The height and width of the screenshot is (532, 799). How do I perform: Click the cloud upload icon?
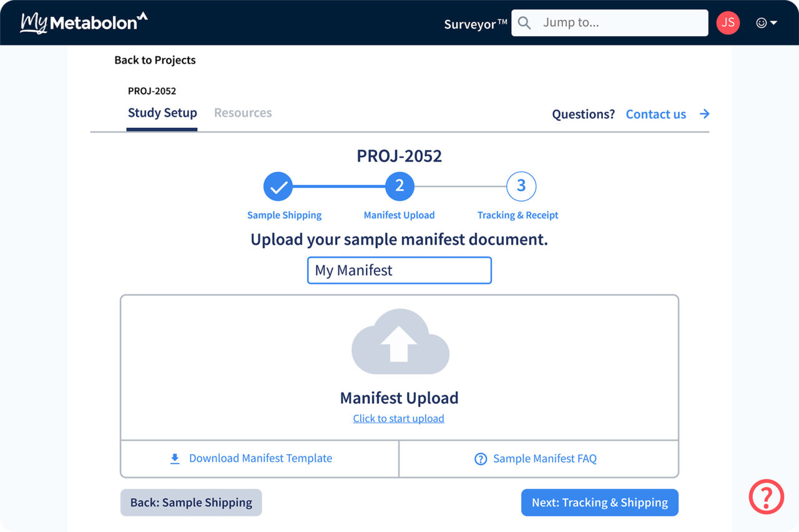[x=399, y=342]
